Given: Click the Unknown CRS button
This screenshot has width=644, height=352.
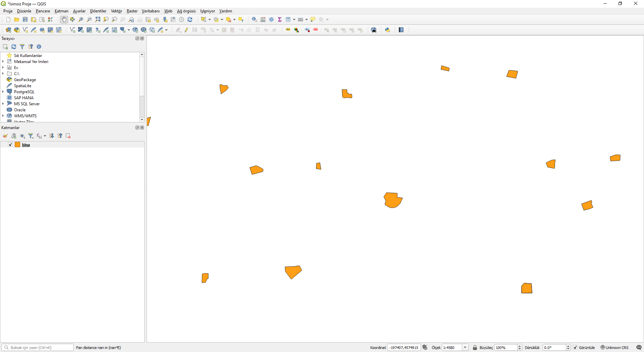Looking at the screenshot, I should click(614, 347).
